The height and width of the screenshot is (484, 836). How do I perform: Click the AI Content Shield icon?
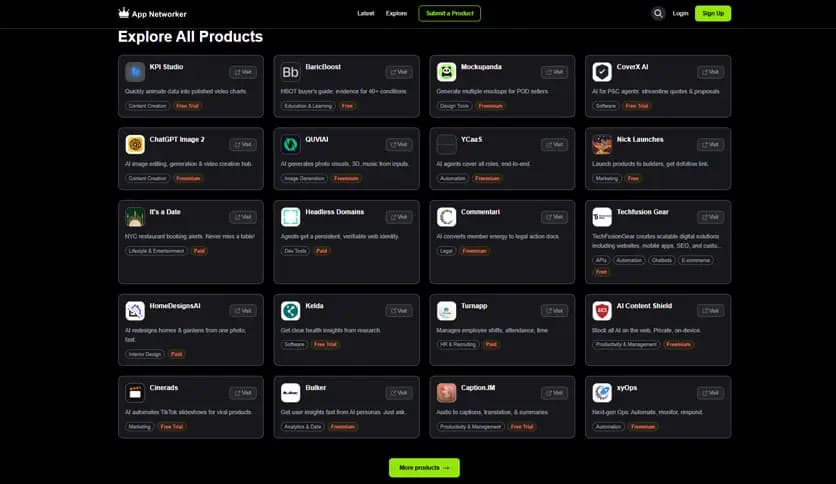point(602,310)
